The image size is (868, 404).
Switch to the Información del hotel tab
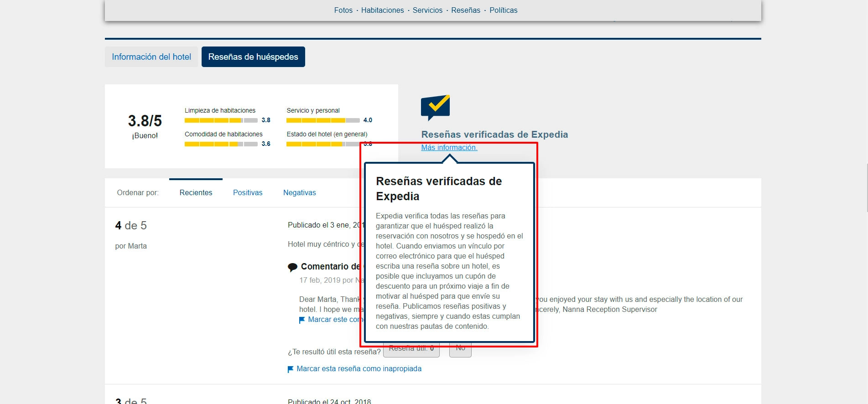click(151, 57)
